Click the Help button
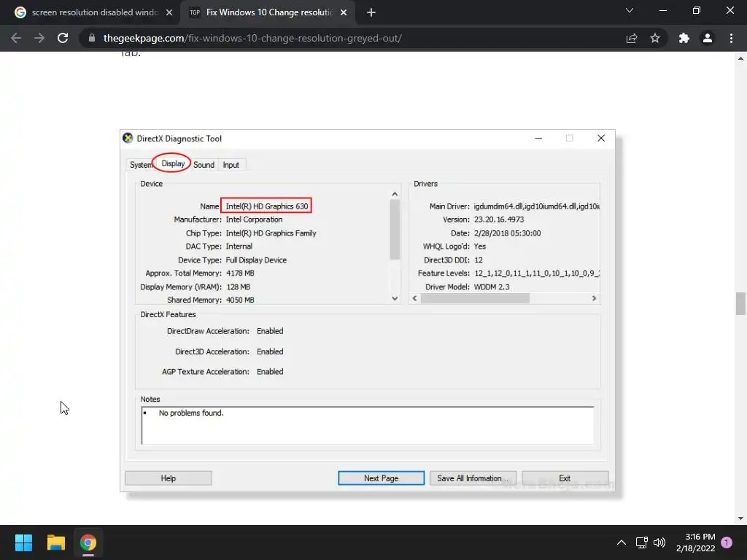 169,478
